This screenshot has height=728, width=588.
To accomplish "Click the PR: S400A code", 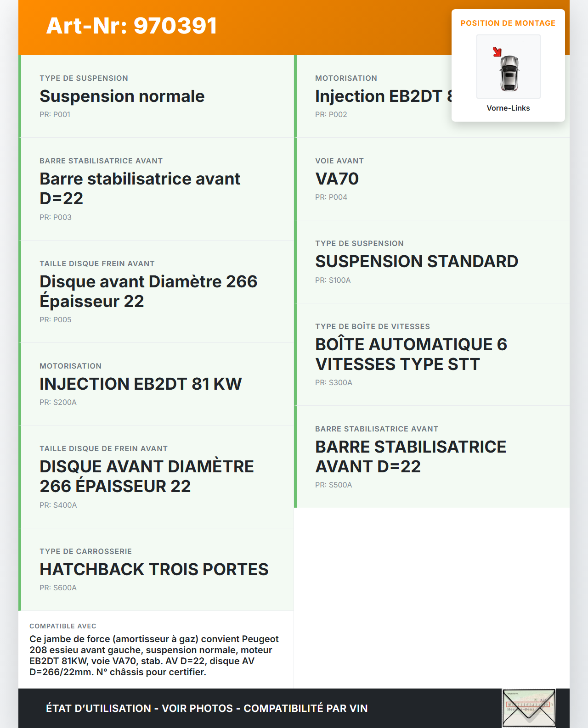I will [x=58, y=505].
